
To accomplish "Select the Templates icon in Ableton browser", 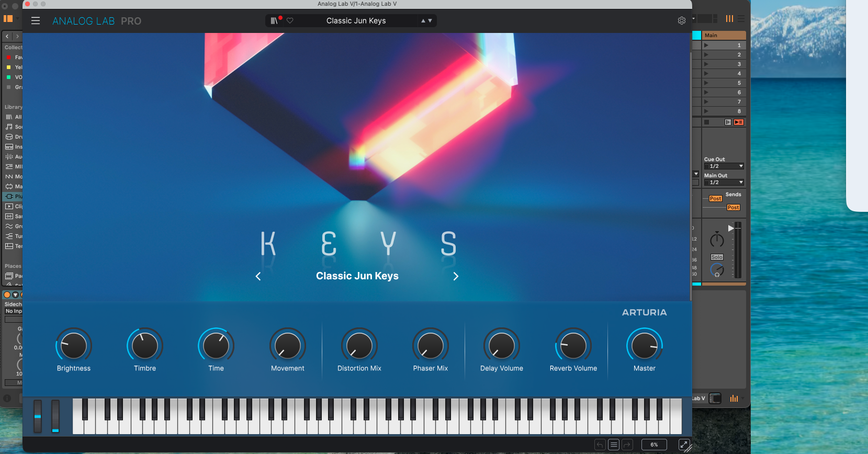I will (9, 246).
